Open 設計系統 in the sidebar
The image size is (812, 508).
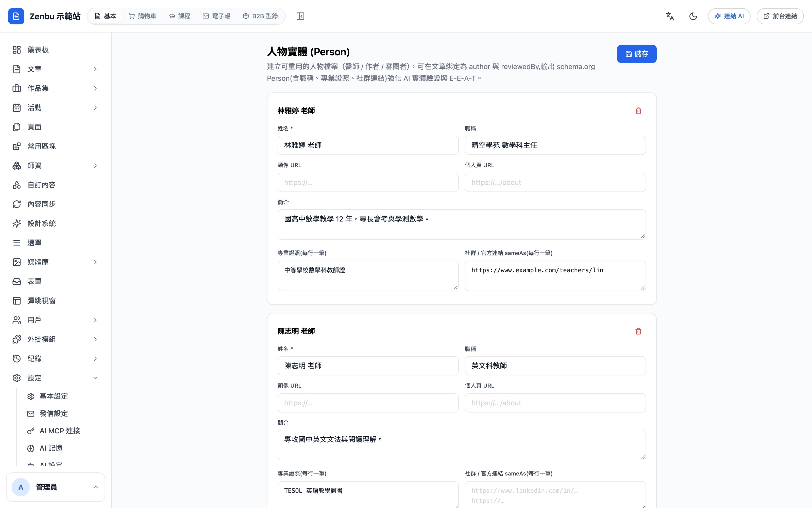point(56,224)
